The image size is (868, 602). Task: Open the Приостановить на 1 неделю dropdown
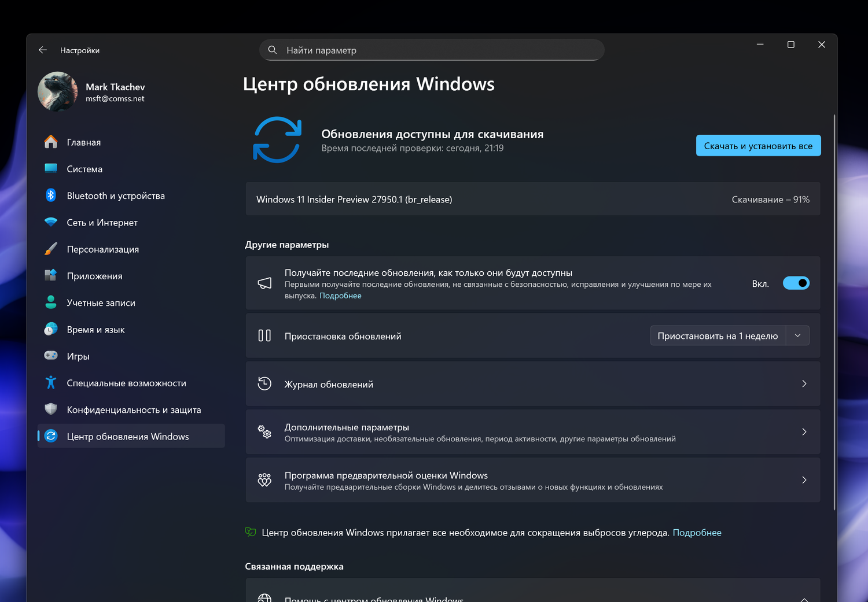797,335
